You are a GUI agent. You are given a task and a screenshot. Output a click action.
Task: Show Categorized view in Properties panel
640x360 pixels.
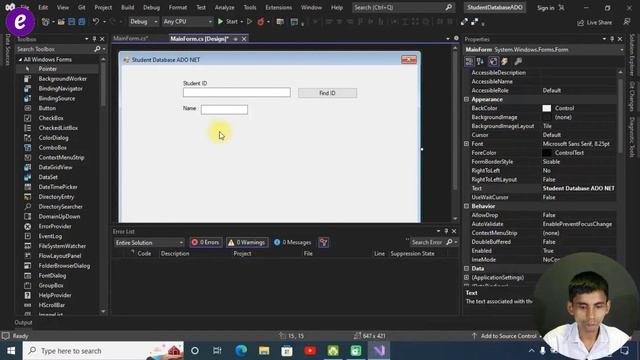tap(469, 61)
